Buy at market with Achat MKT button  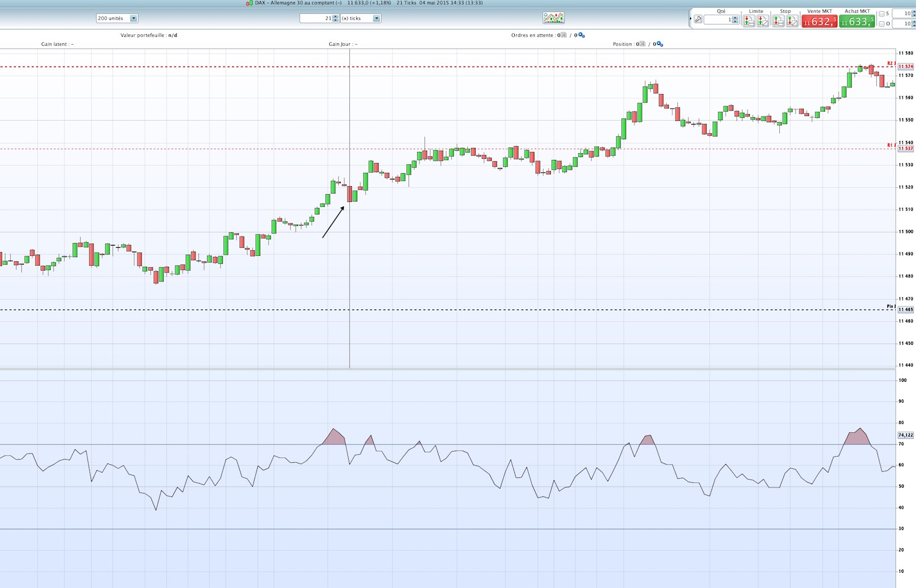pos(857,21)
